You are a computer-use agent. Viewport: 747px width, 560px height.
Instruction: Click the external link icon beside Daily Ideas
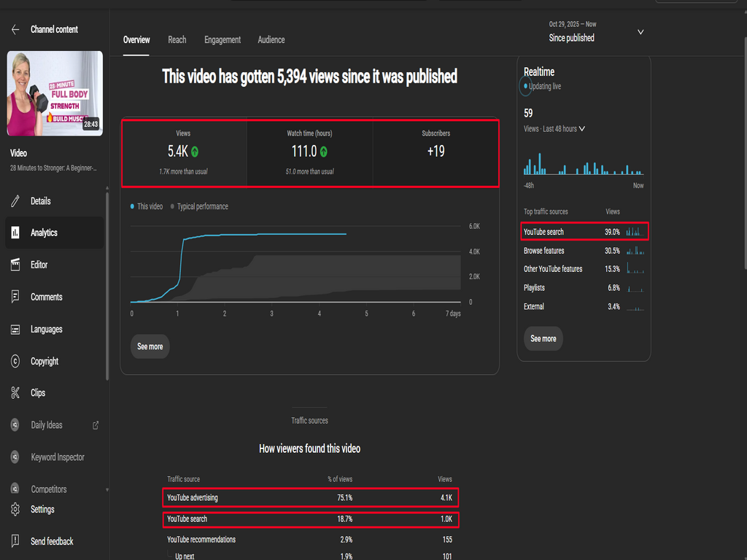[x=96, y=425]
